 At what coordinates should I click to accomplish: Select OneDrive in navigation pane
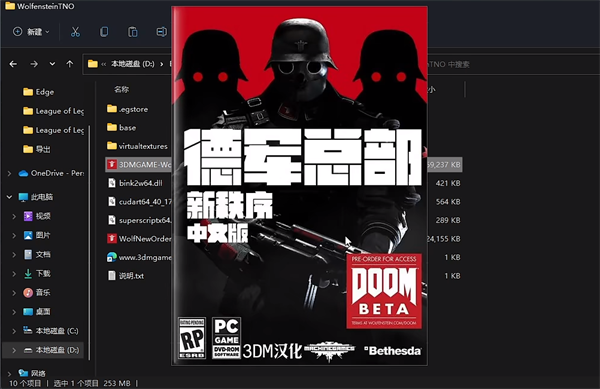coord(51,173)
